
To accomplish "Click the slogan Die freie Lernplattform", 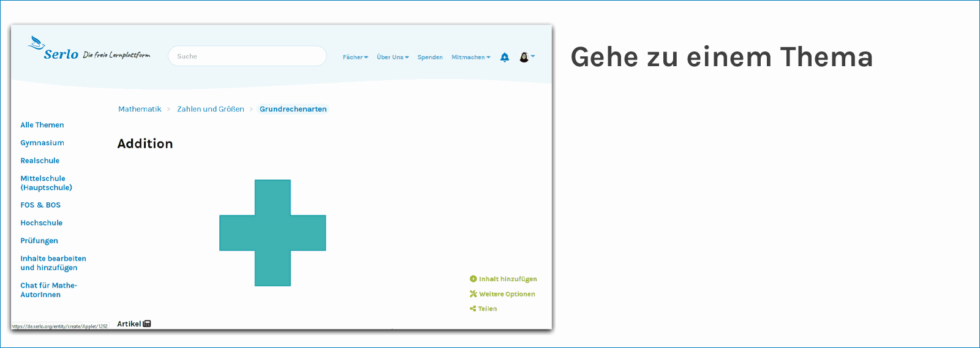I will coord(116,55).
